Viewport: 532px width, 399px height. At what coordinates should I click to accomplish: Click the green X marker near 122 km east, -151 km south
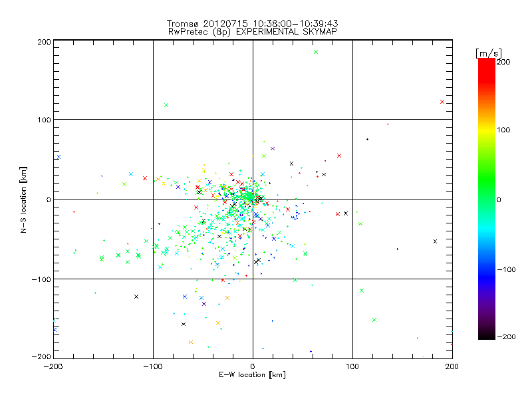click(x=374, y=320)
